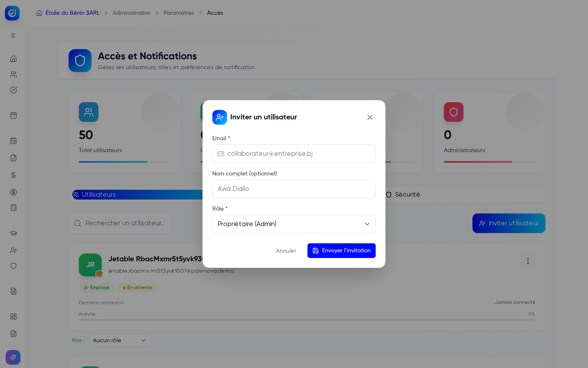Click the Paienova logo icon
588x368 pixels.
[x=12, y=13]
